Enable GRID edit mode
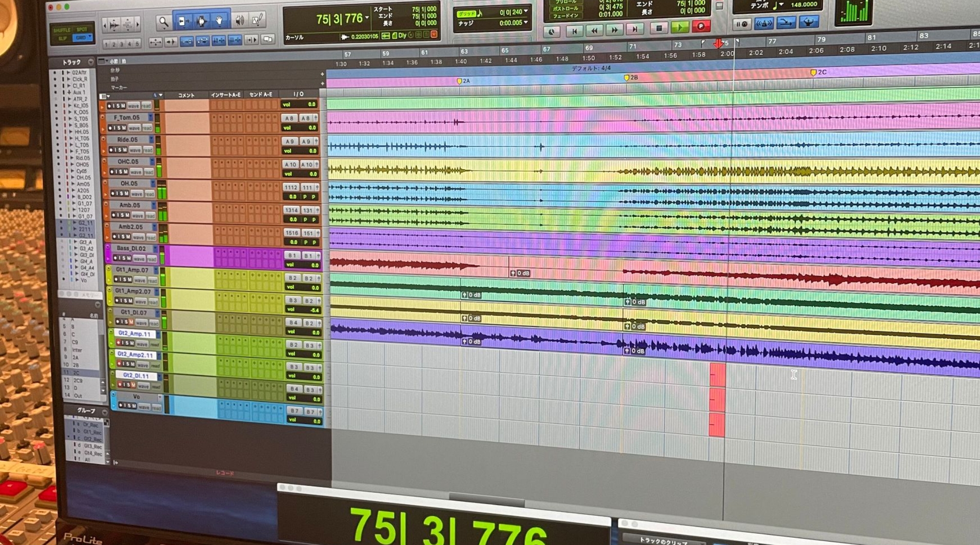 (82, 37)
